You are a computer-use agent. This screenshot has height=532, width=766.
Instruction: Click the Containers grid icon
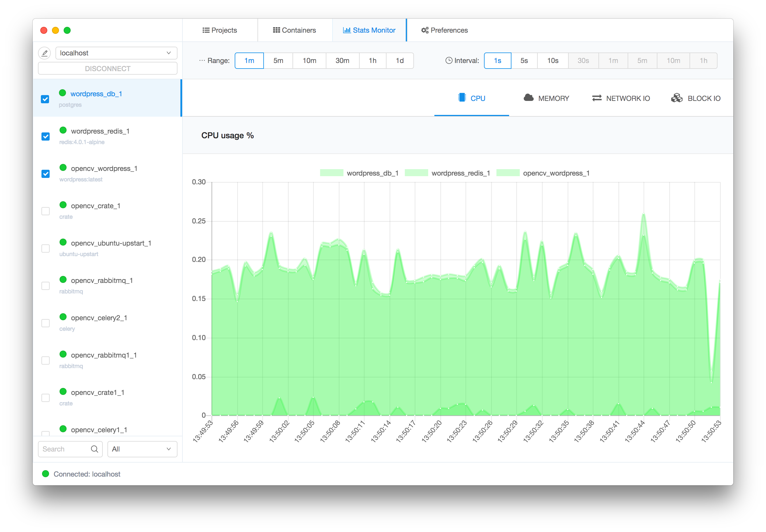click(x=276, y=30)
